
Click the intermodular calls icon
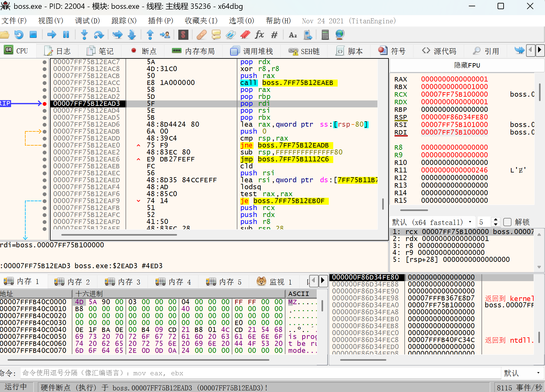tap(308, 34)
